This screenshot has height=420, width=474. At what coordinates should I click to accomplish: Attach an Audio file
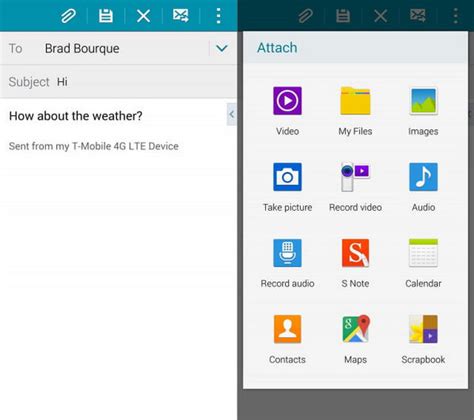point(423,187)
